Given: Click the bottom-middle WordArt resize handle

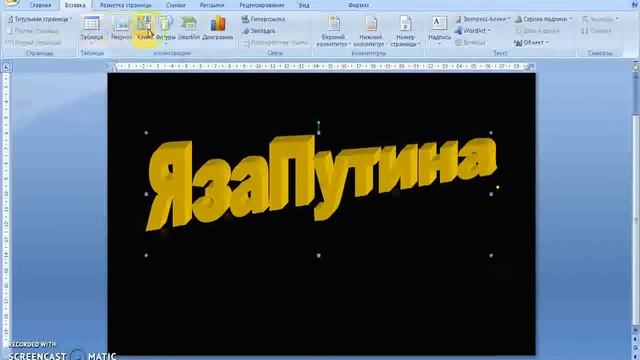Looking at the screenshot, I should coord(319,256).
